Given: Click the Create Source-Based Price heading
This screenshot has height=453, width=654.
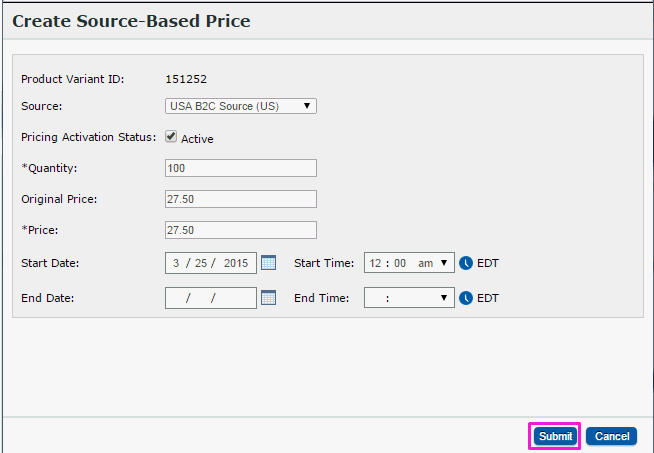Looking at the screenshot, I should pos(131,21).
